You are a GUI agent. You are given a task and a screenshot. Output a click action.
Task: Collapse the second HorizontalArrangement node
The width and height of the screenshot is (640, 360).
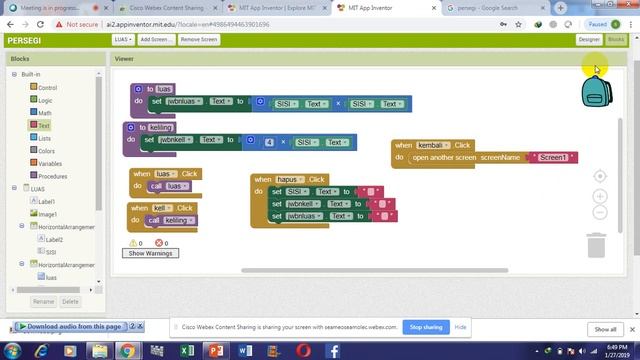(22, 264)
